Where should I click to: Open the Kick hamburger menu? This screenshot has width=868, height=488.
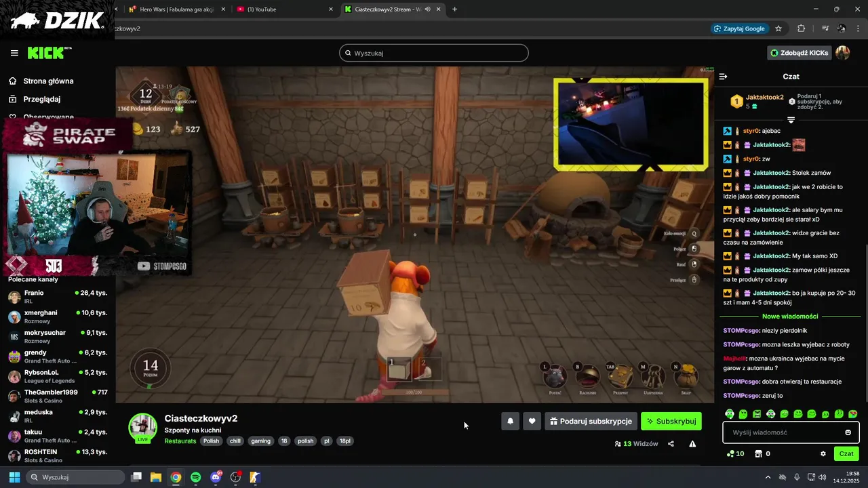tap(14, 53)
